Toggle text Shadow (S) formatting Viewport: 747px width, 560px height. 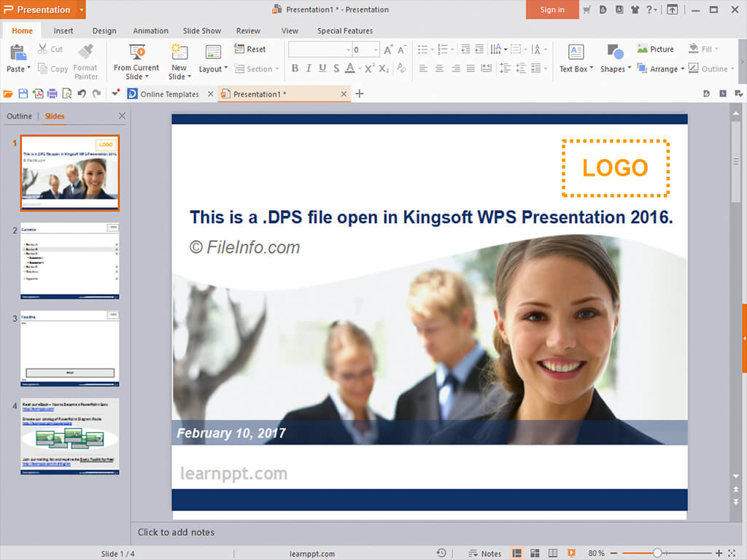pyautogui.click(x=336, y=69)
